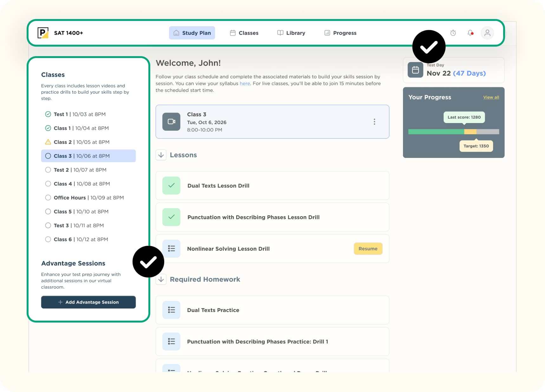The image size is (545, 392).
Task: Open Punctuation with Describing Phases Lesson Drill
Action: coord(272,217)
